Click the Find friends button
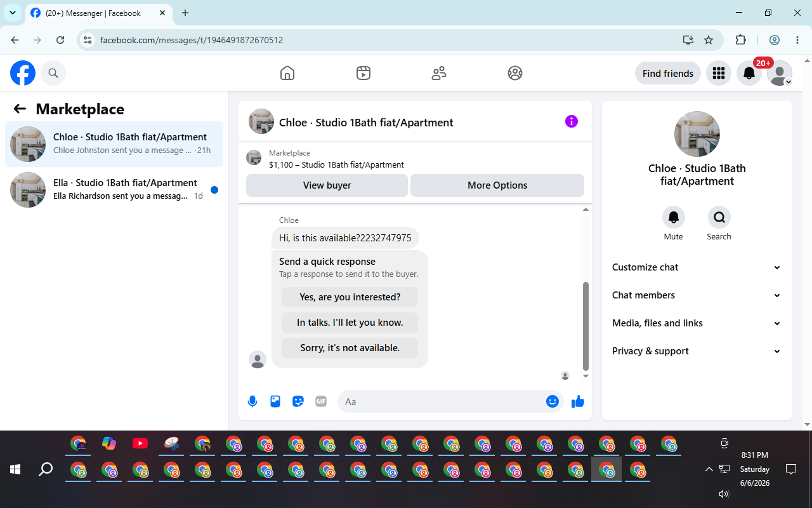The width and height of the screenshot is (812, 508). tap(668, 73)
